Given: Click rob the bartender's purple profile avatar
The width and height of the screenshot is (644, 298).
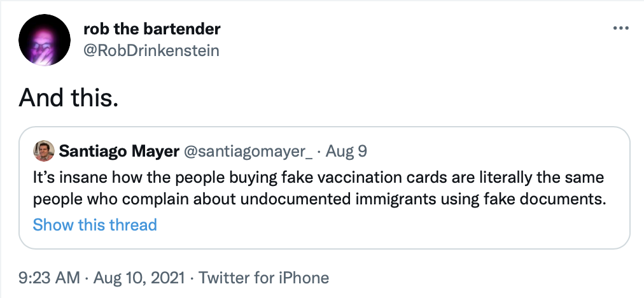Looking at the screenshot, I should click(43, 39).
